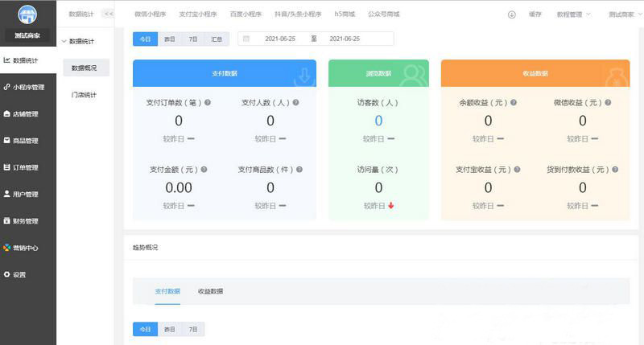Click the download circle icon in top bar
Image resolution: width=644 pixels, height=345 pixels.
pyautogui.click(x=511, y=14)
